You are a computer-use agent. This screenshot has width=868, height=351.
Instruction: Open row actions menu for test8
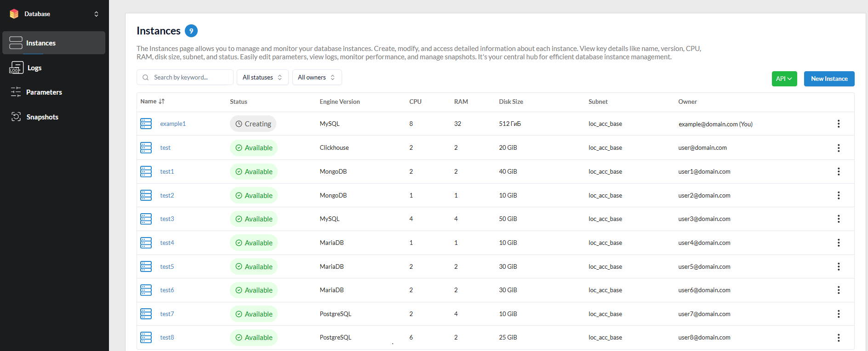838,338
